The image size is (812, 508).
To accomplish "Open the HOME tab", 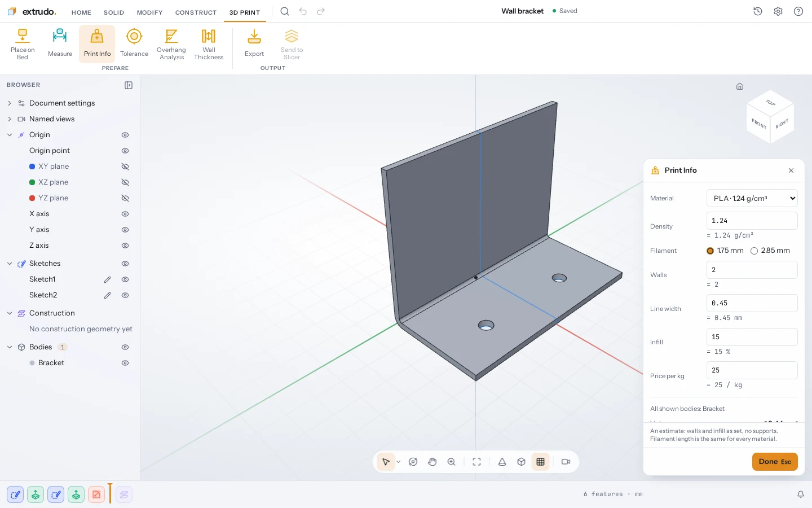I will point(81,12).
